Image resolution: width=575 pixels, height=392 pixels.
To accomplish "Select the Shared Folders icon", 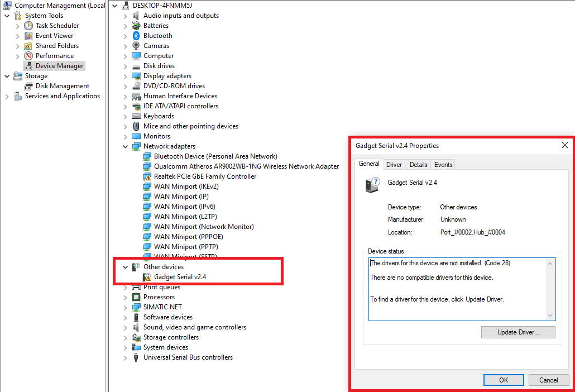I will pos(27,45).
